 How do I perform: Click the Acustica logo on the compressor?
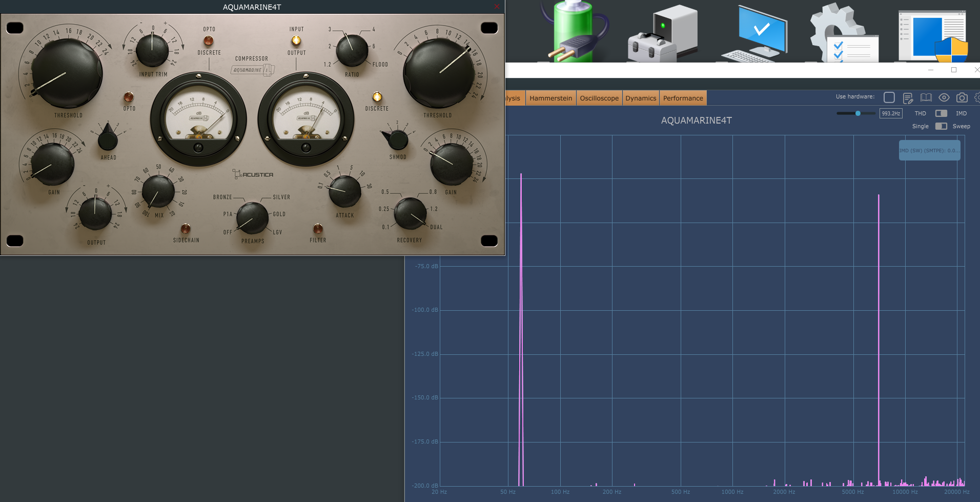(x=253, y=174)
